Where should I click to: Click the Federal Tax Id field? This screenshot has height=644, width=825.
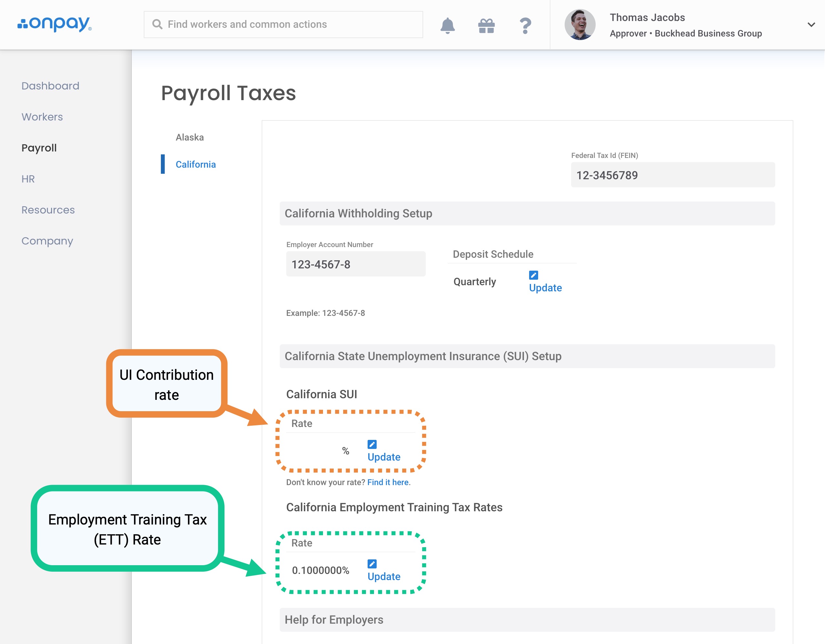click(x=673, y=175)
